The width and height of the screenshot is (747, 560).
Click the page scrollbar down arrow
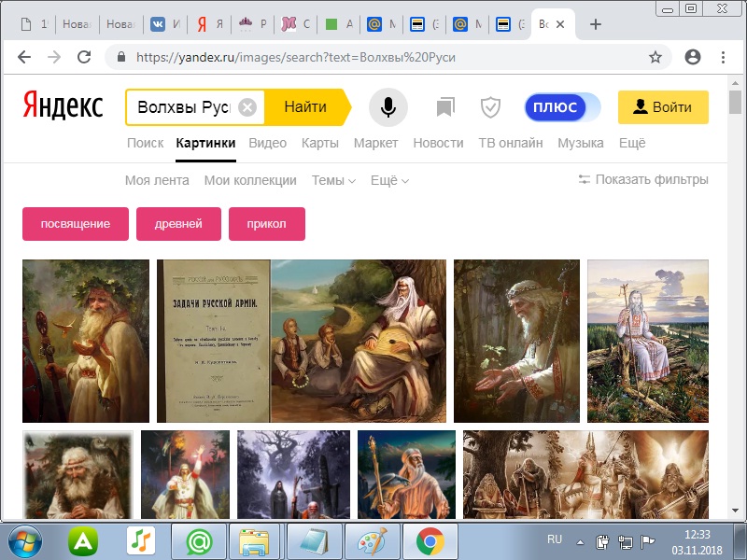pyautogui.click(x=735, y=511)
